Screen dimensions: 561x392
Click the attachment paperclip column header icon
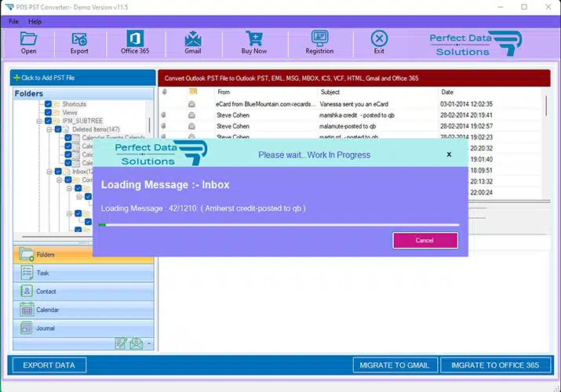[x=164, y=92]
